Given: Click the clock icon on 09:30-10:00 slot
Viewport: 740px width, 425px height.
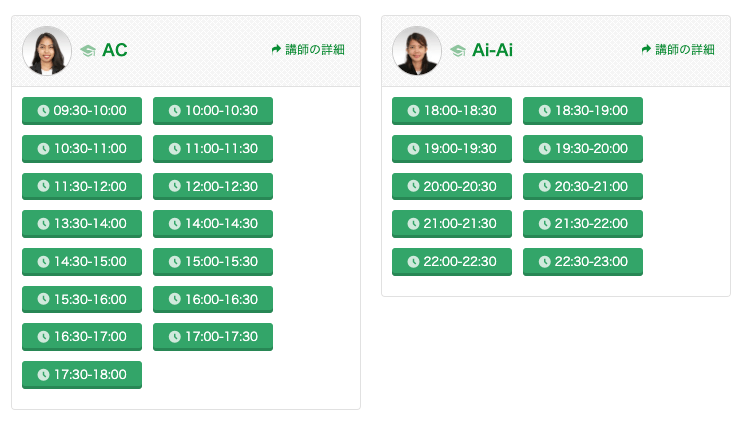Looking at the screenshot, I should coord(43,111).
